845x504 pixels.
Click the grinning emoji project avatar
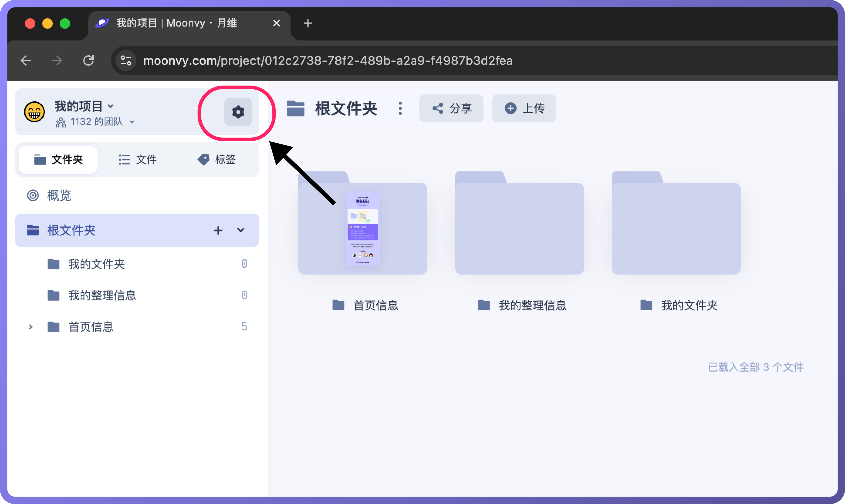coord(34,112)
